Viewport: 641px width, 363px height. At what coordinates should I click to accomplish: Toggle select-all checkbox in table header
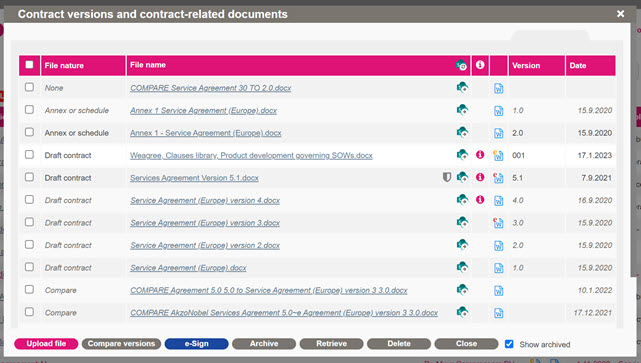(x=29, y=65)
